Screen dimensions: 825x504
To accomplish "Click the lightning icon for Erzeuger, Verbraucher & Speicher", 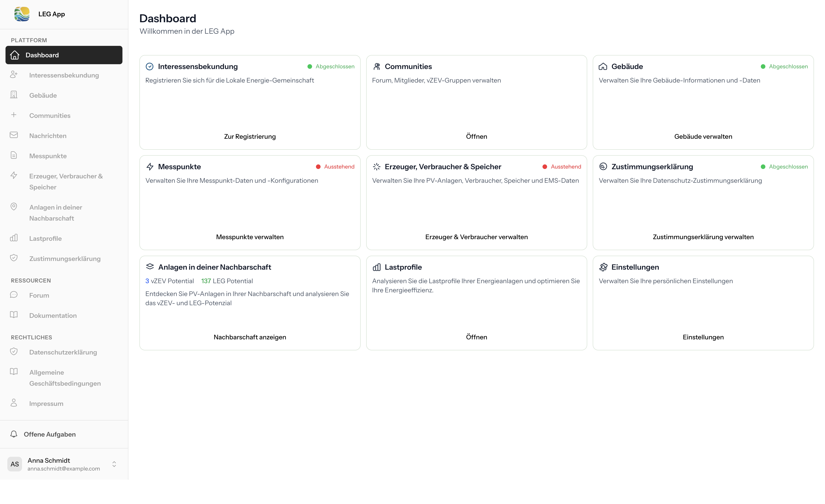I will pyautogui.click(x=14, y=175).
